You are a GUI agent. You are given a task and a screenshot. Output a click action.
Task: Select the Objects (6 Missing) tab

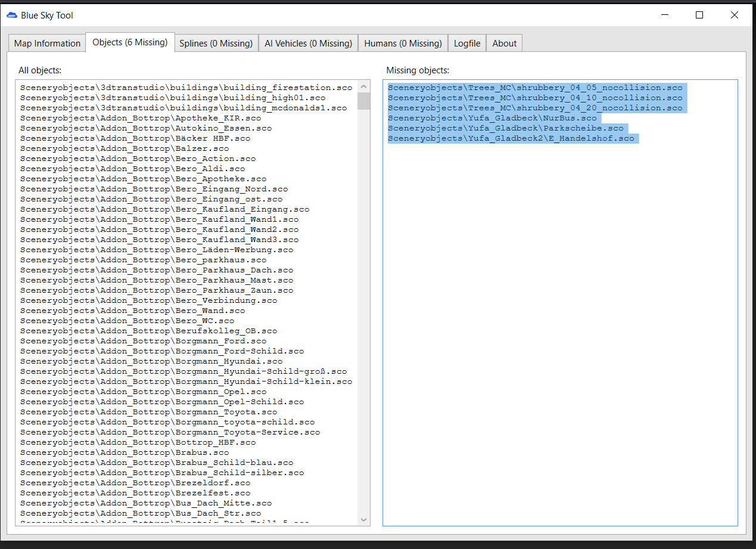pos(130,43)
